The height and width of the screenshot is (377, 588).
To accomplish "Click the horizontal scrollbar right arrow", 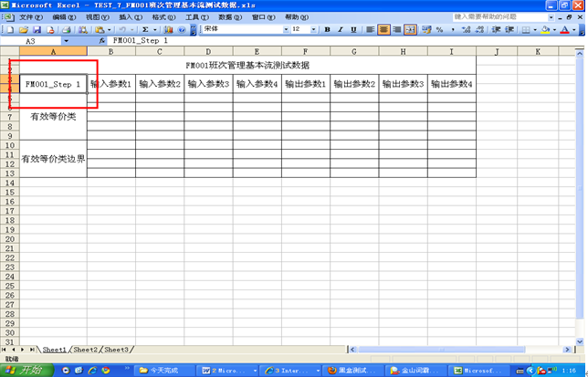I will coord(567,350).
